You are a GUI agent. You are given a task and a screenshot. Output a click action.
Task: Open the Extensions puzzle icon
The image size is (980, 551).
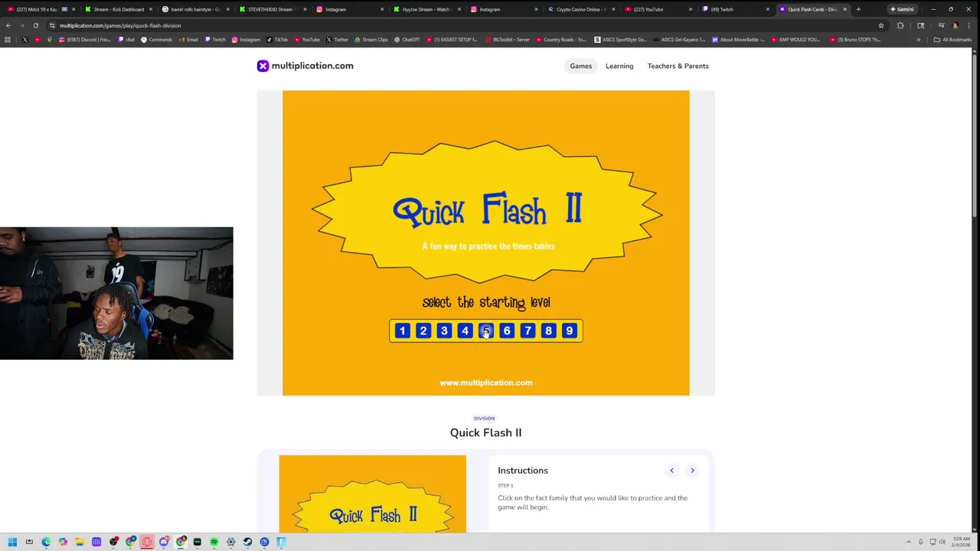[x=900, y=25]
